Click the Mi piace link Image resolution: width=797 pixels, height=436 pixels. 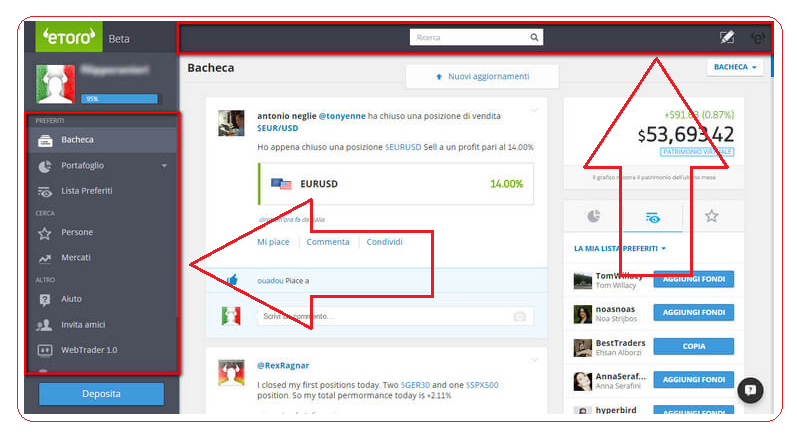coord(273,242)
